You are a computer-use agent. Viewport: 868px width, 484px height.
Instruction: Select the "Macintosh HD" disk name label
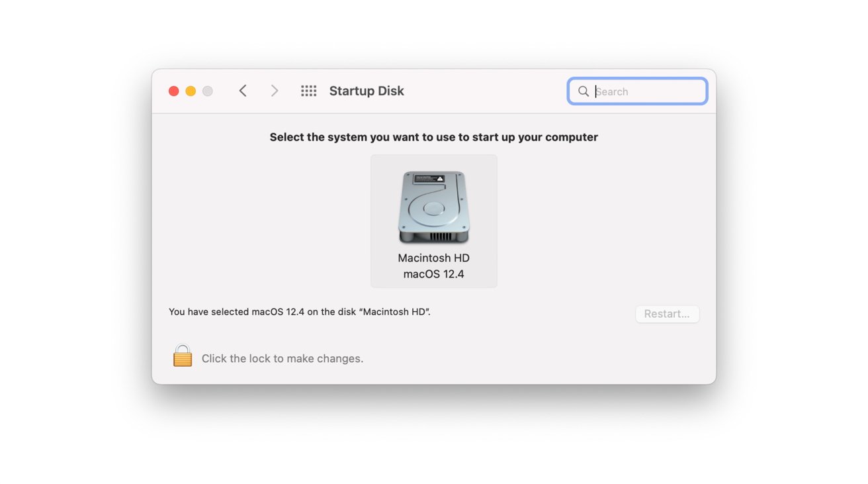[434, 258]
